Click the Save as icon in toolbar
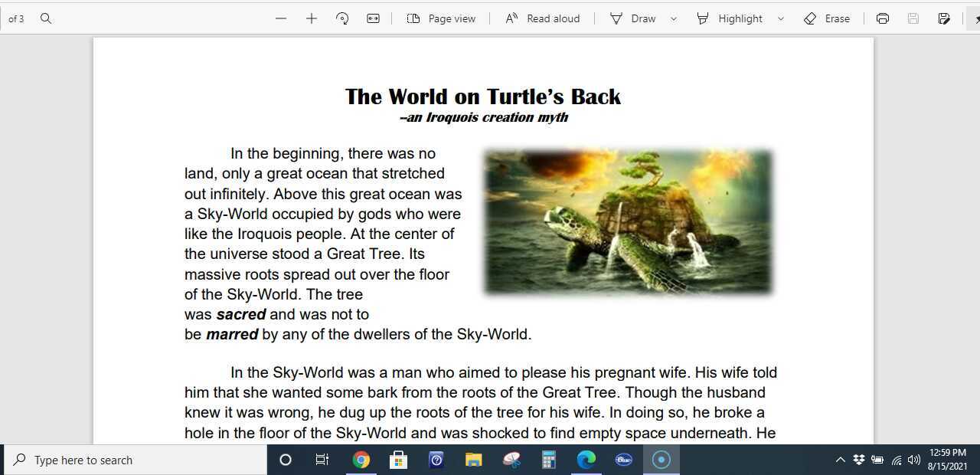The height and width of the screenshot is (475, 980). [x=944, y=18]
